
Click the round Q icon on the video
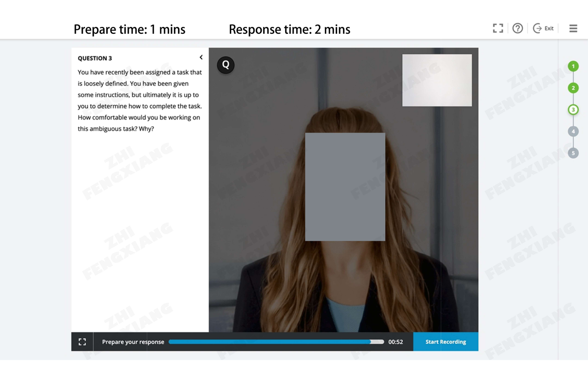[226, 65]
